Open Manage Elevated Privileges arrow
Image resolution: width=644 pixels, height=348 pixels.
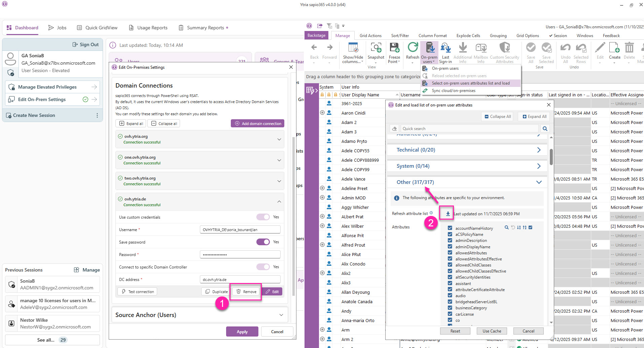tap(94, 87)
